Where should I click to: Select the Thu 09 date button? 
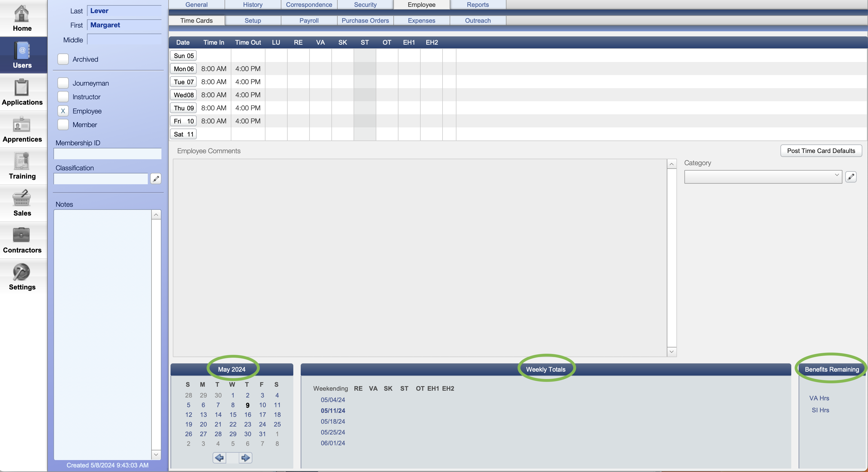183,108
